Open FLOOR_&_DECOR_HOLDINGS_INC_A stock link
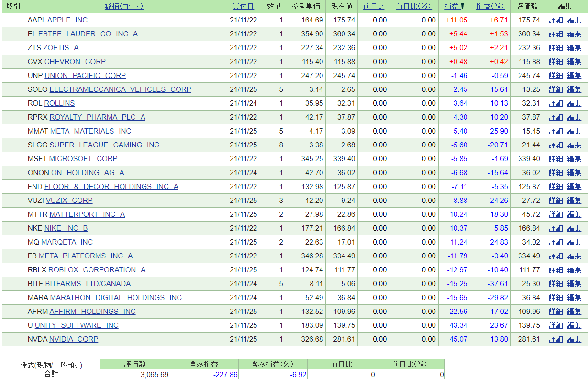Image resolution: width=588 pixels, height=379 pixels. click(111, 187)
